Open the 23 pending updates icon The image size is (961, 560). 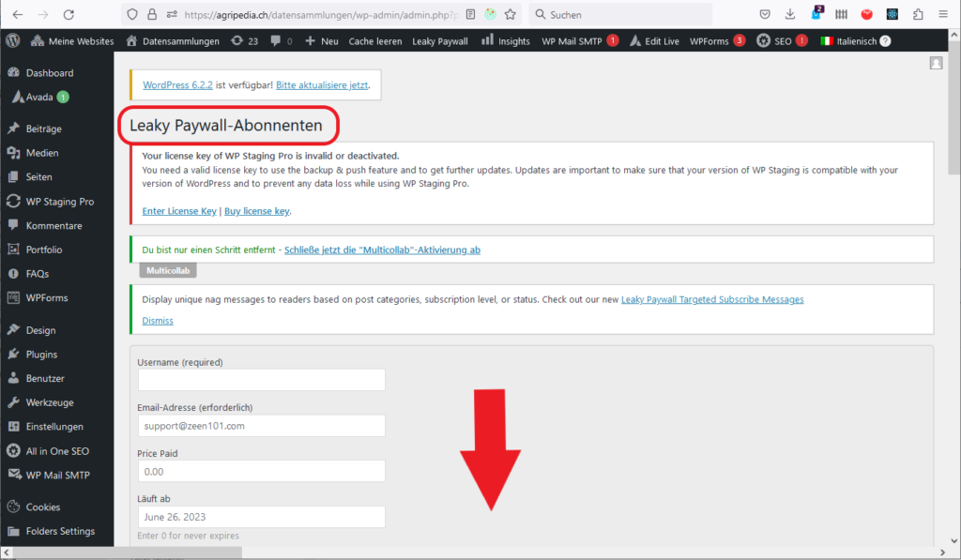click(x=244, y=41)
